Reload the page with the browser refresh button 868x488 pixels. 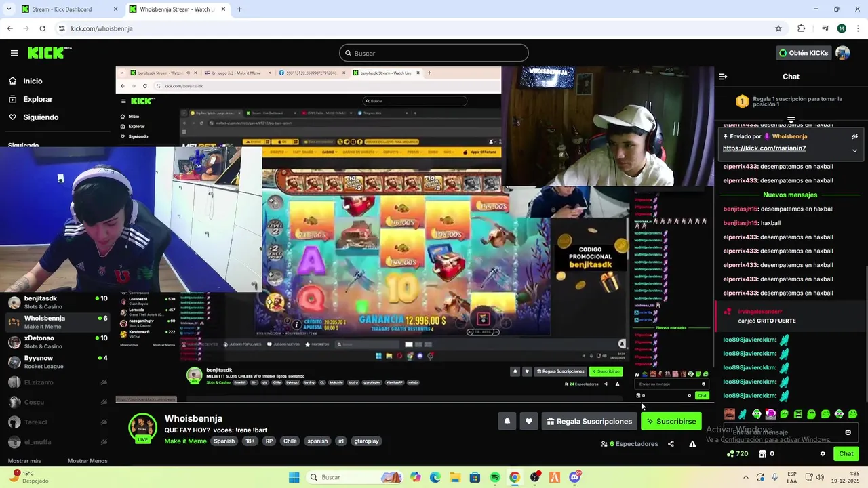tap(43, 28)
